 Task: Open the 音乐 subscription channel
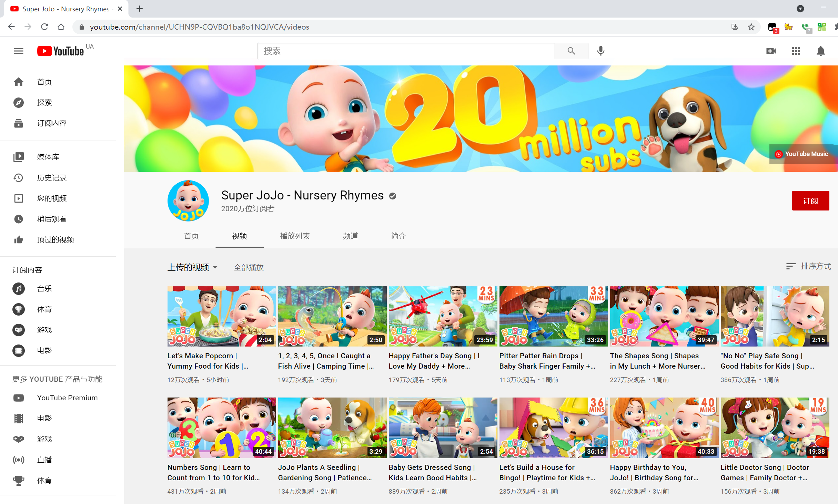[58, 289]
